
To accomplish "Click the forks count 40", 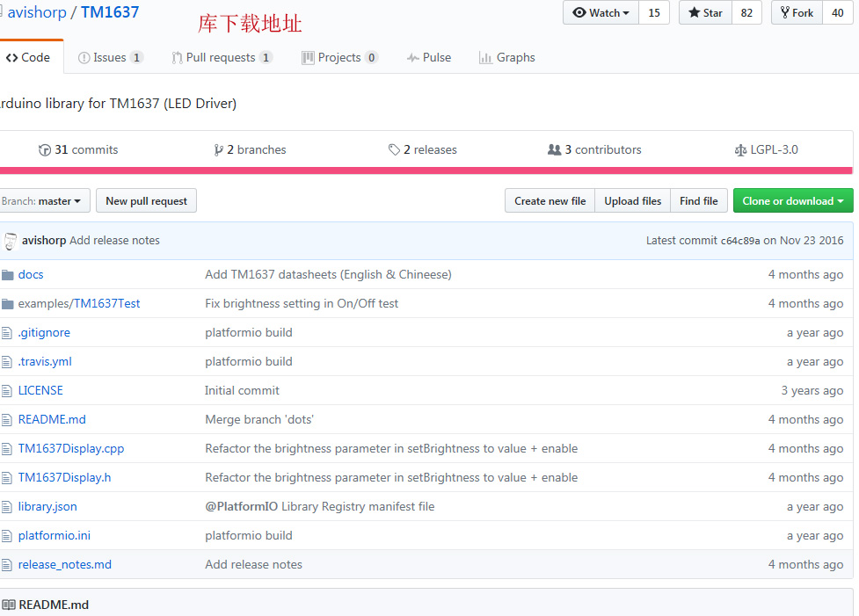I will click(x=838, y=12).
